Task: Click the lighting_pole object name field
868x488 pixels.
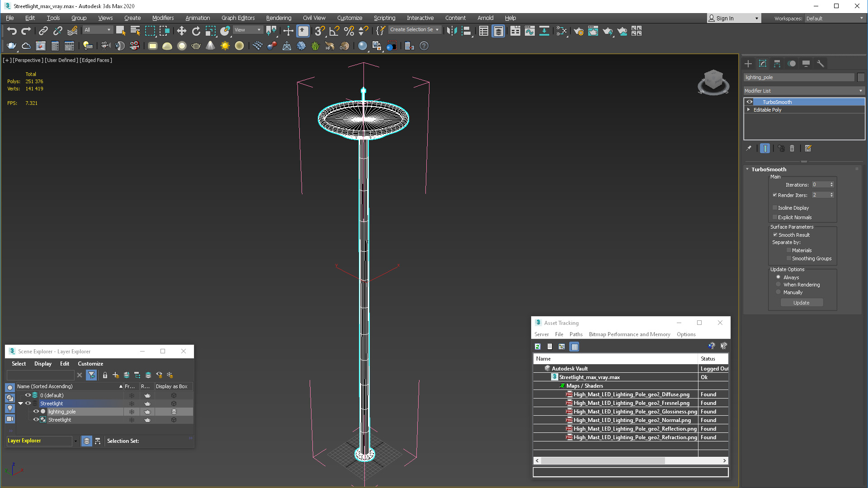Action: tap(799, 77)
